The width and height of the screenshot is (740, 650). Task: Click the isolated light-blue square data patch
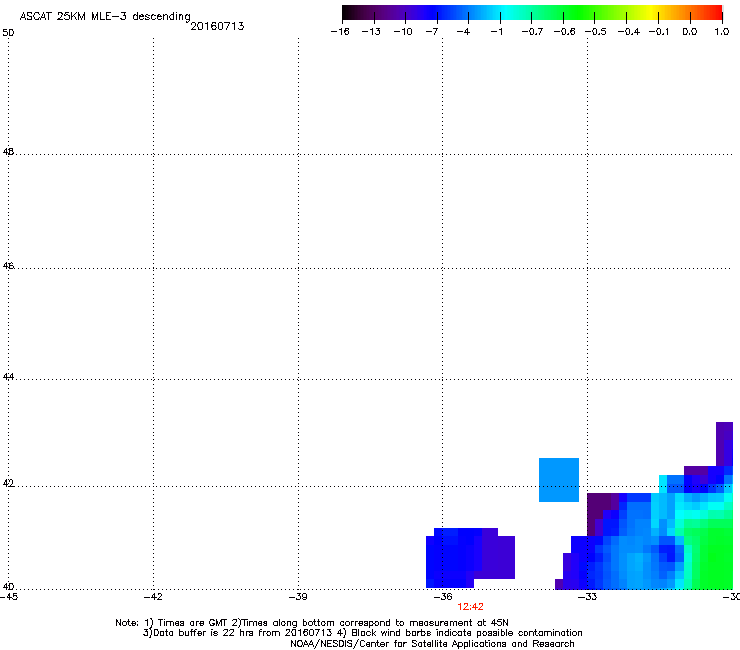pyautogui.click(x=559, y=480)
